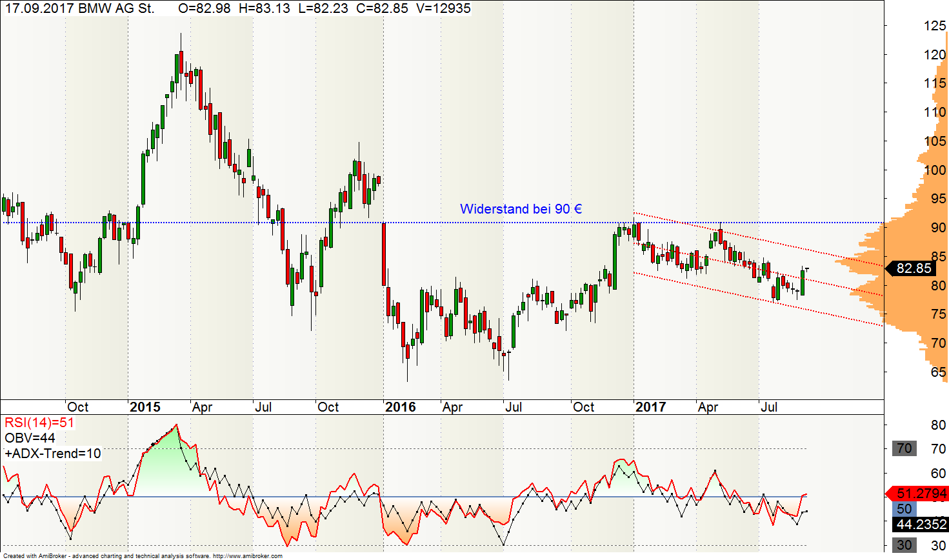Screen dimensions: 949x560
Task: Click the red 51.2794 RSI value tag
Action: [921, 494]
